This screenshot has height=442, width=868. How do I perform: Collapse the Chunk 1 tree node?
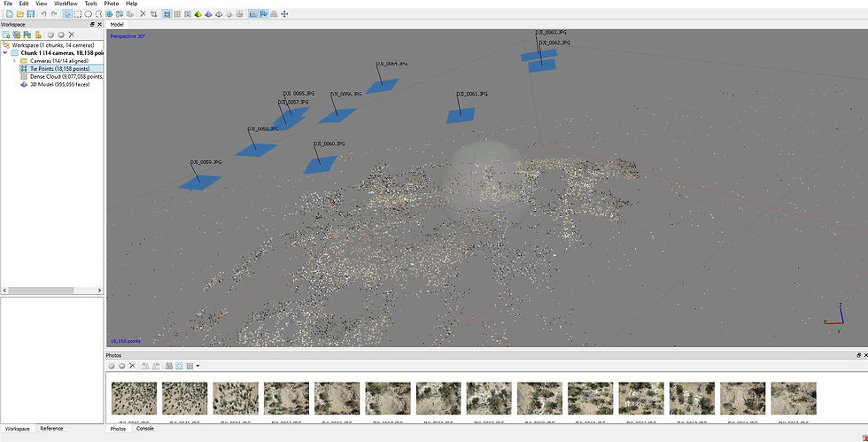[x=5, y=53]
